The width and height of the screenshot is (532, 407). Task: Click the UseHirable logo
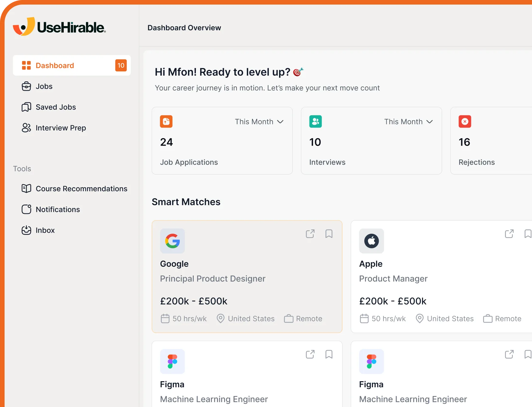click(59, 27)
